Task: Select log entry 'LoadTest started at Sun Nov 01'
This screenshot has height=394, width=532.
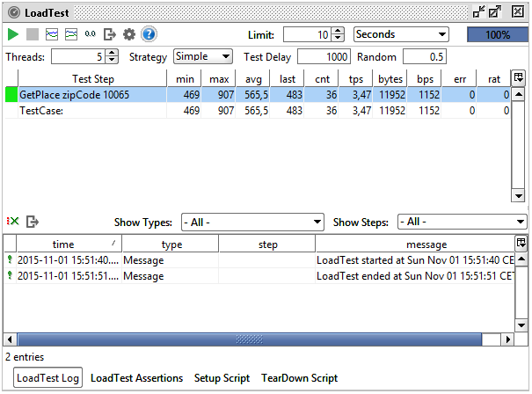Action: click(259, 260)
